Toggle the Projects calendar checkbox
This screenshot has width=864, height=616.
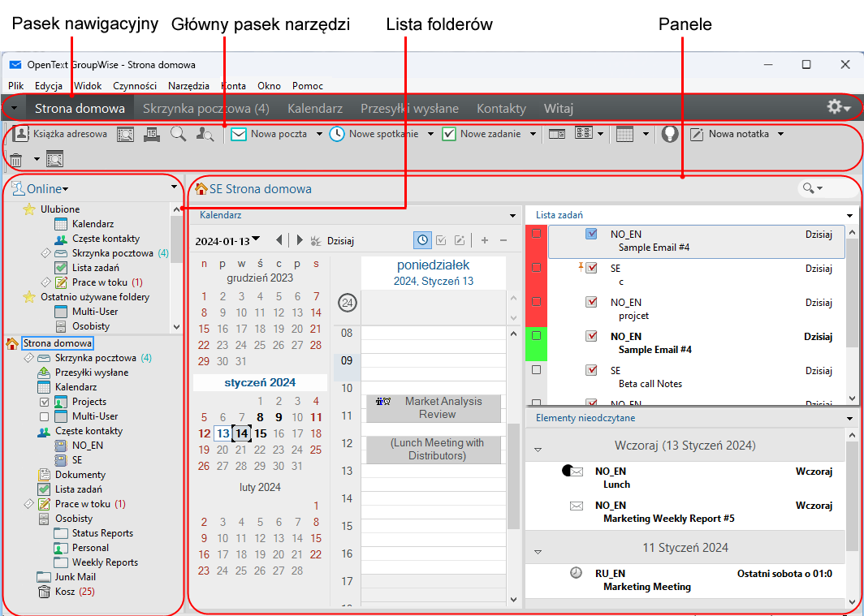(x=45, y=402)
